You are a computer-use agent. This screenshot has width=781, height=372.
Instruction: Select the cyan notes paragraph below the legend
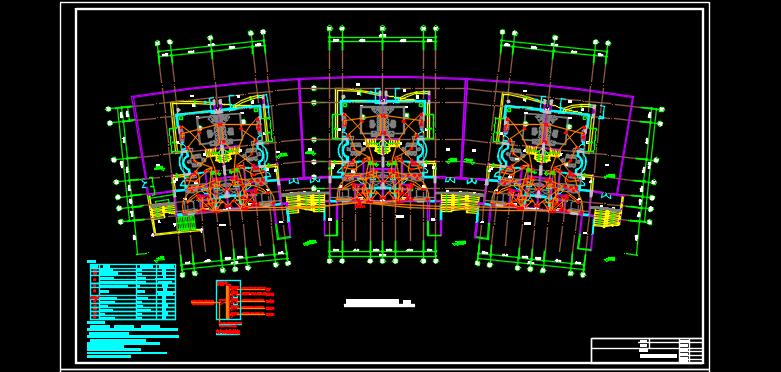pos(132,340)
